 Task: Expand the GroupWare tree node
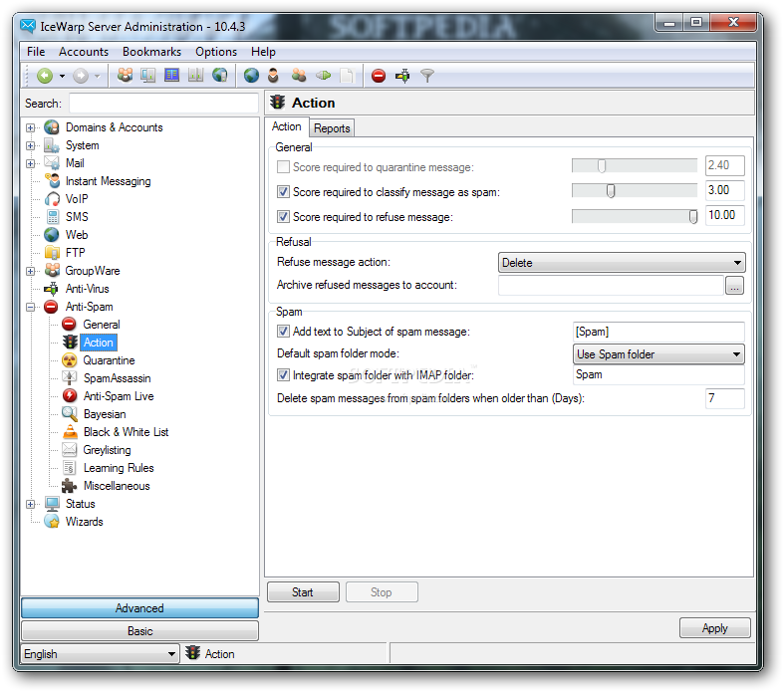[31, 271]
